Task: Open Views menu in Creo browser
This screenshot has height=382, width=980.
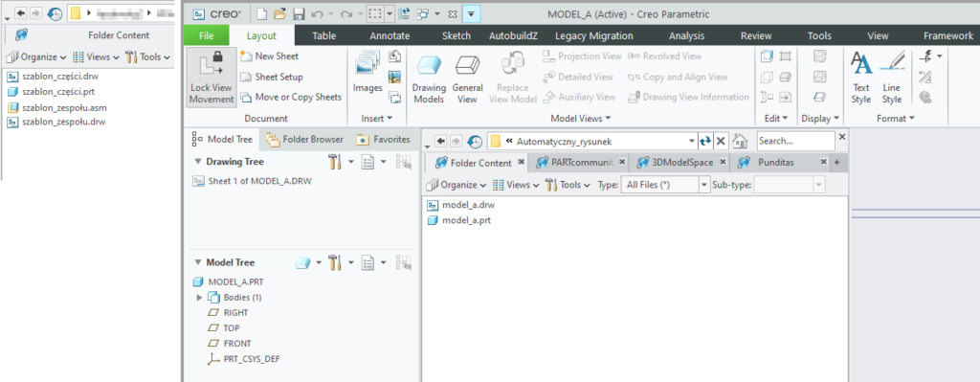Action: click(x=516, y=185)
